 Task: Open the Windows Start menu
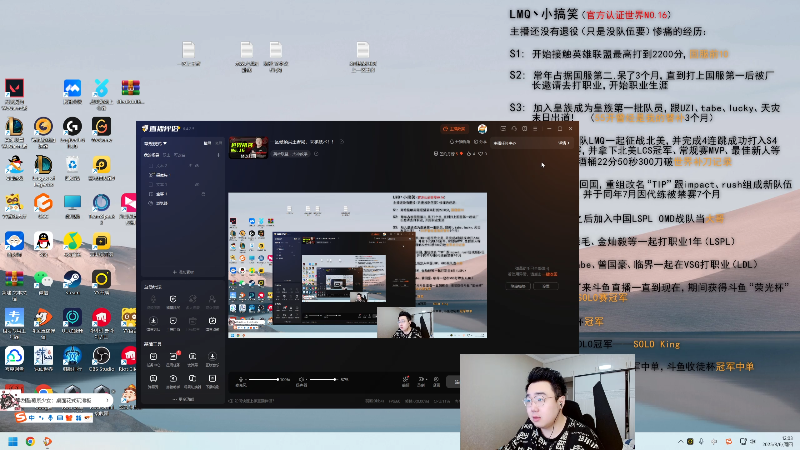(13, 441)
